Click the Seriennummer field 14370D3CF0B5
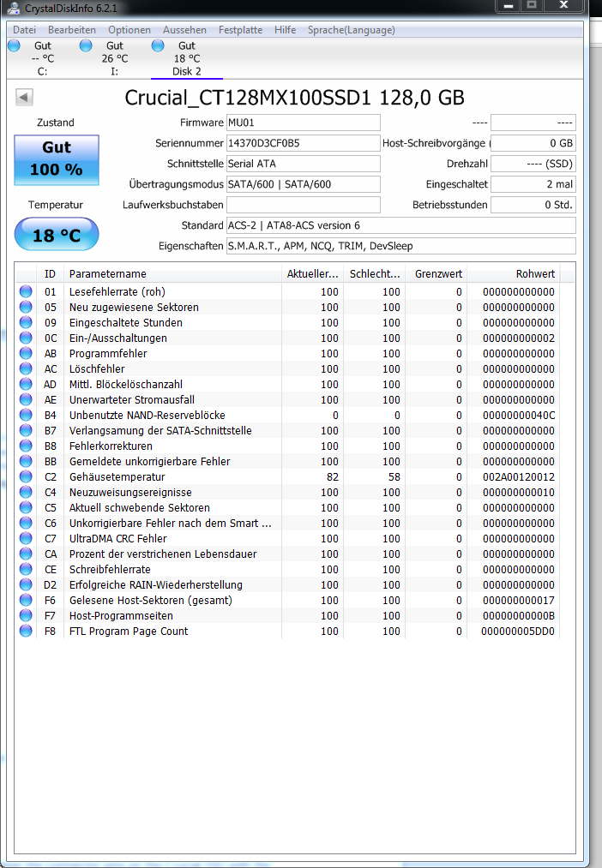Viewport: 602px width, 868px height. (x=304, y=143)
